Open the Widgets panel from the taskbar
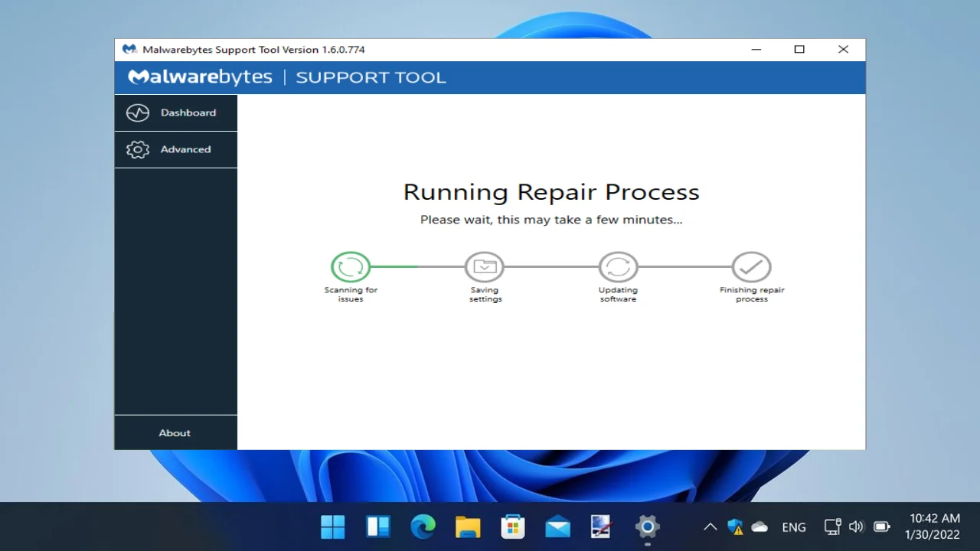Viewport: 980px width, 551px height. (x=378, y=527)
